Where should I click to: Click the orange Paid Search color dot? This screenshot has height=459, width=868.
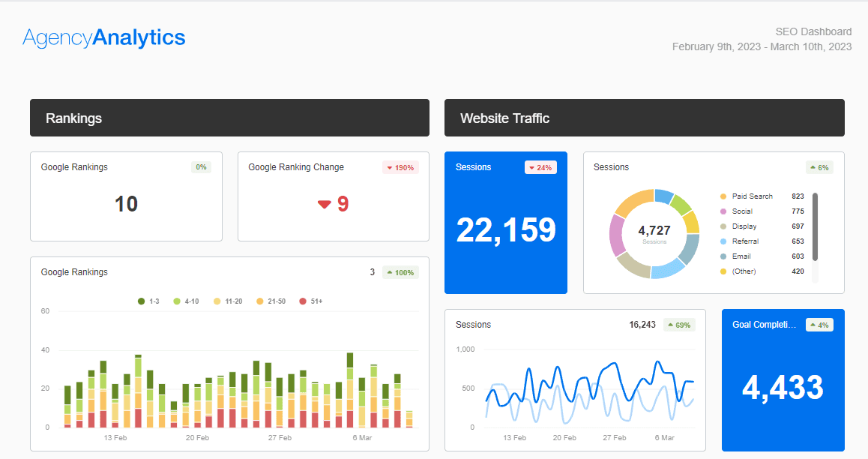point(724,196)
